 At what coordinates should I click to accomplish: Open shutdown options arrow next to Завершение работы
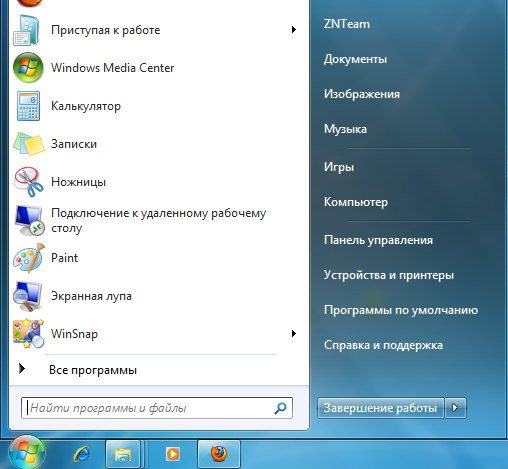(455, 408)
